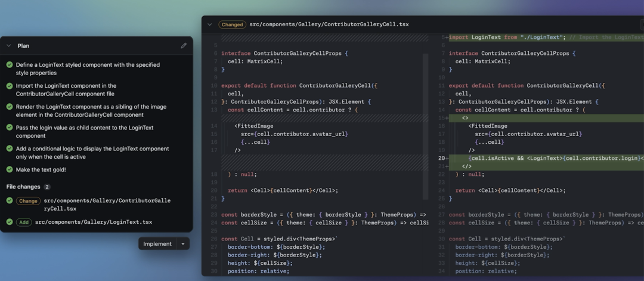644x281 pixels.
Task: Click check icon beside Render the LoginText step
Action: tap(10, 107)
